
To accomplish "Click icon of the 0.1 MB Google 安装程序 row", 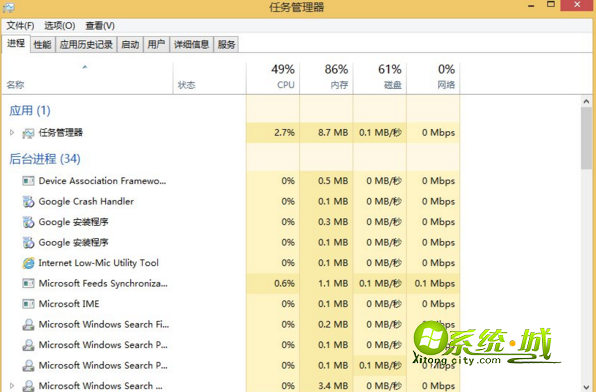I will pyautogui.click(x=28, y=243).
